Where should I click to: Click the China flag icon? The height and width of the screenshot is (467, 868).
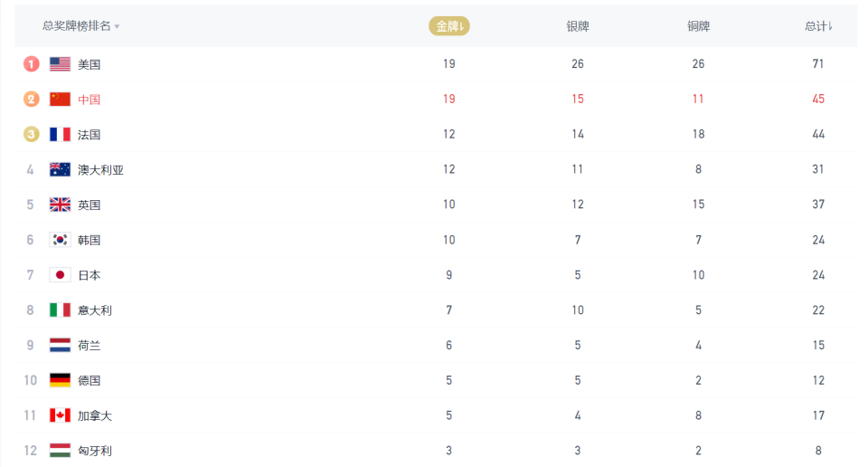pyautogui.click(x=60, y=100)
